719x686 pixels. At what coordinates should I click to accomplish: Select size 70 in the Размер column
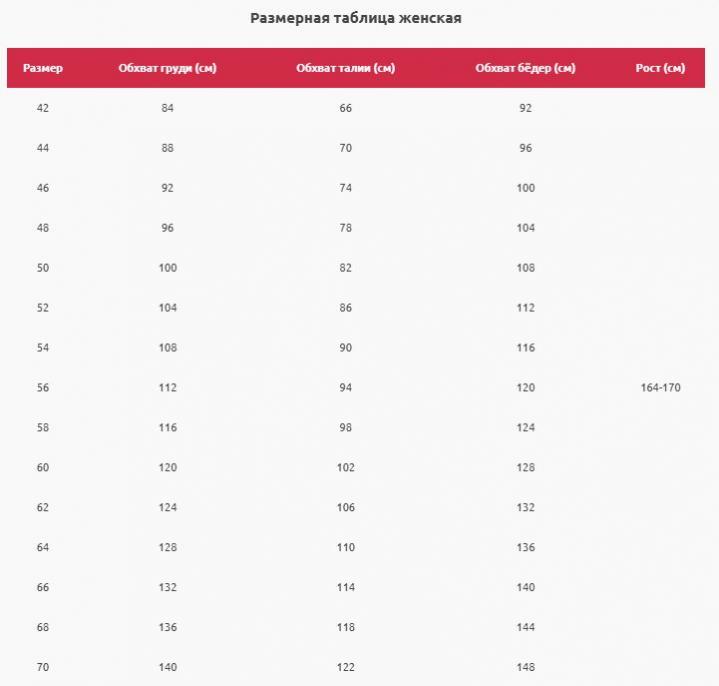tap(42, 667)
